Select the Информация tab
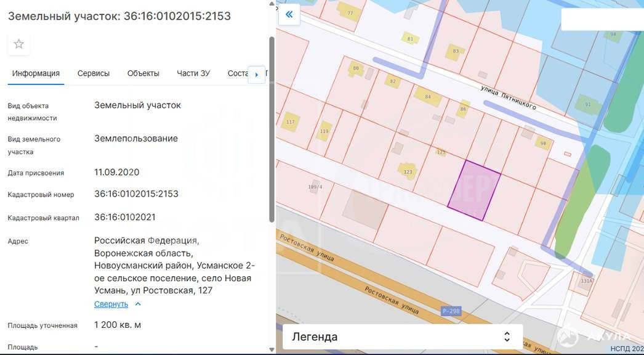Screen dimensions: 644x355 [36, 73]
